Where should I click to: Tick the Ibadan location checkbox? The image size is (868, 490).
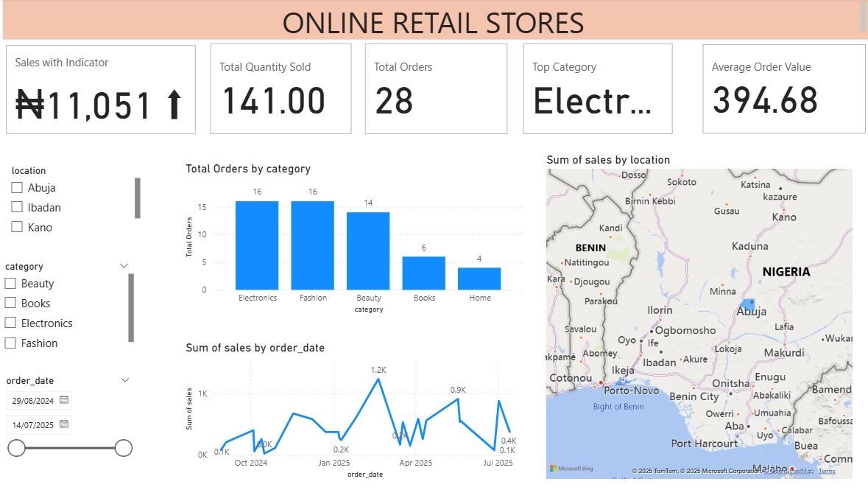[x=17, y=207]
